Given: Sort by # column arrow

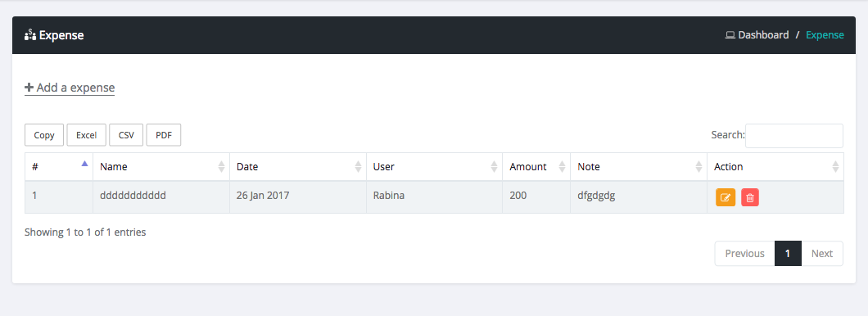Looking at the screenshot, I should tap(84, 163).
